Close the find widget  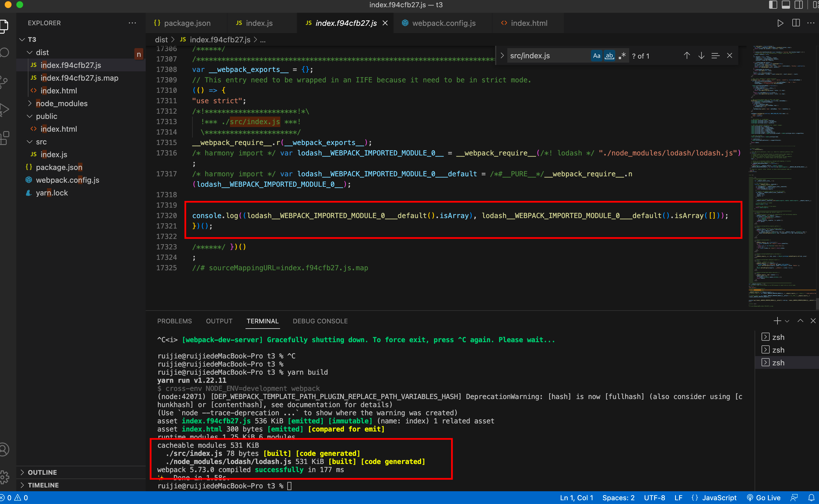730,56
